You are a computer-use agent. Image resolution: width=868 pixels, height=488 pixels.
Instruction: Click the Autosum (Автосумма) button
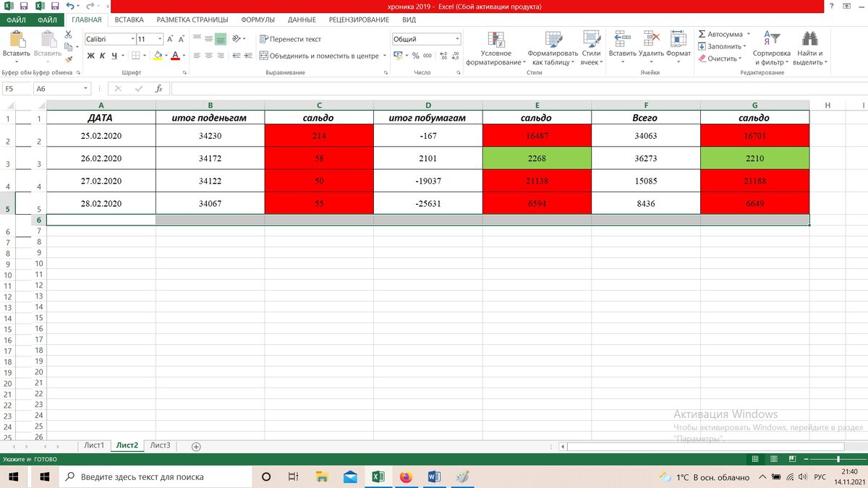pos(720,34)
